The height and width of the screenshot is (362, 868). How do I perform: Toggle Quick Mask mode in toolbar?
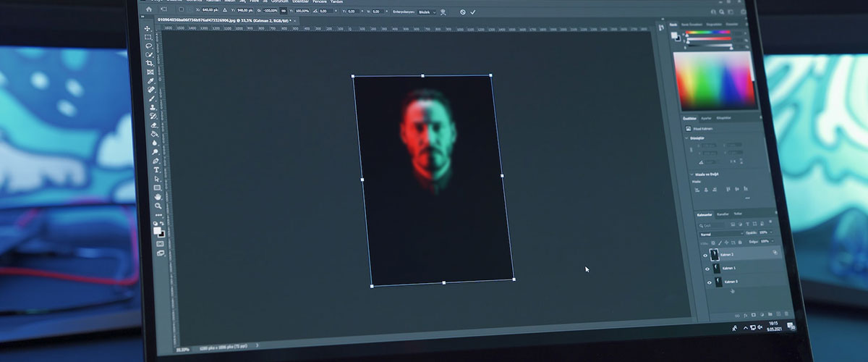tap(159, 243)
